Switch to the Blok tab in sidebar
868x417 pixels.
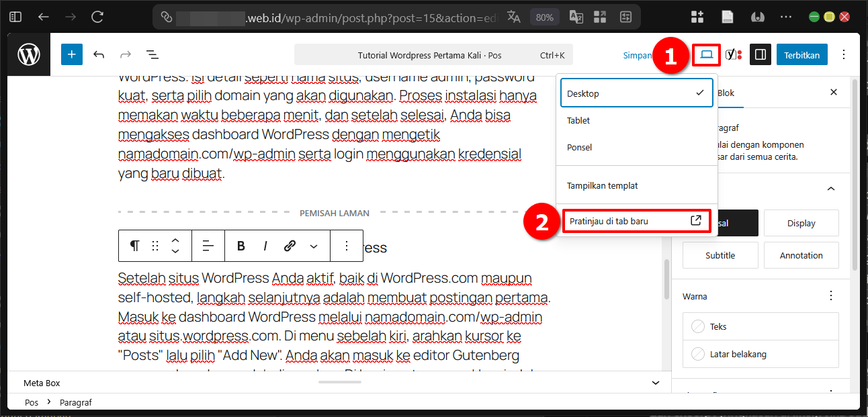[728, 92]
